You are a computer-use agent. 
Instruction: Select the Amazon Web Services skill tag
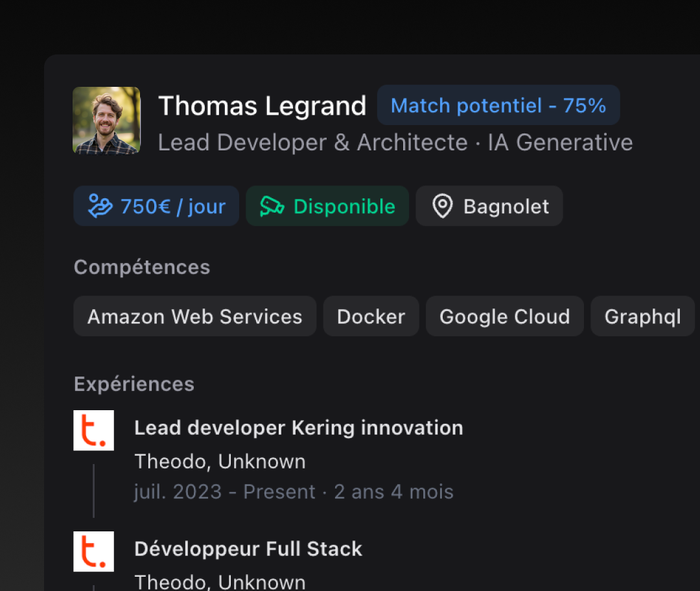(x=194, y=317)
